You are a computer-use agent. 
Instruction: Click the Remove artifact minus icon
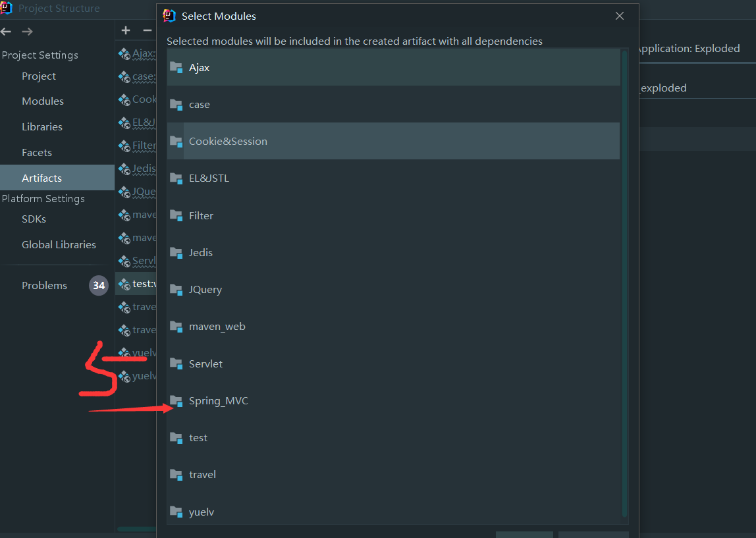point(146,30)
